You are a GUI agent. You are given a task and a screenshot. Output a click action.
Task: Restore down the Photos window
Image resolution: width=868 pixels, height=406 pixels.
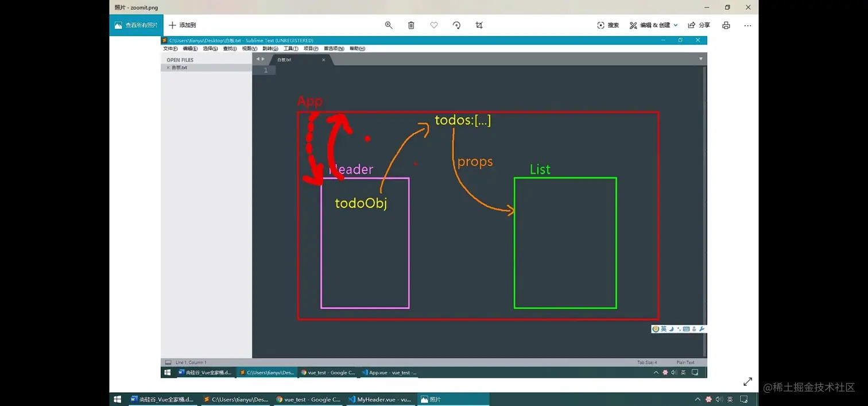[x=727, y=7]
